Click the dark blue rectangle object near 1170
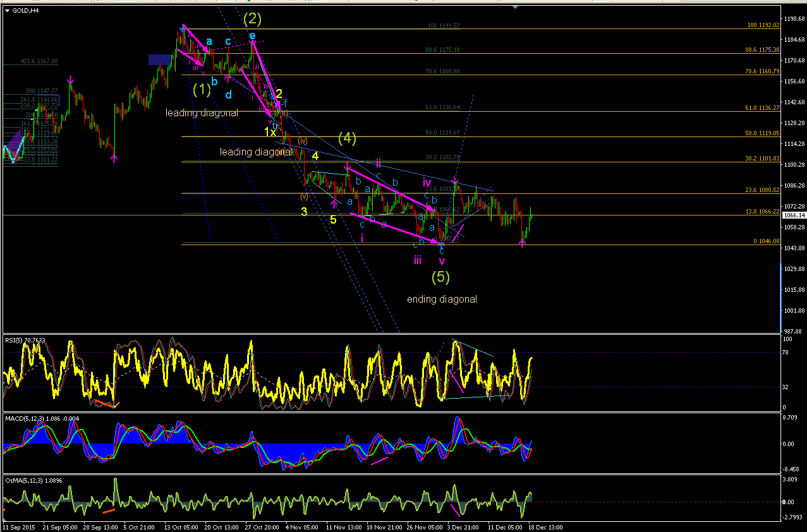 (x=160, y=59)
